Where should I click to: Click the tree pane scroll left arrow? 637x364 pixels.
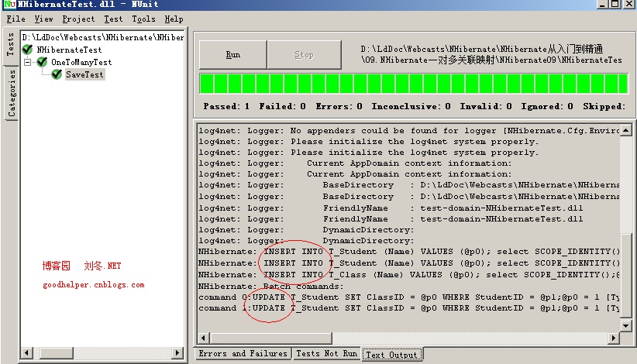click(26, 352)
